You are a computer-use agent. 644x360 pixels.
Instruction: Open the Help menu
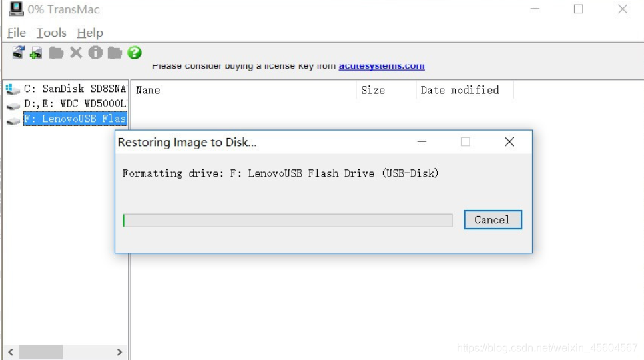[x=90, y=33]
